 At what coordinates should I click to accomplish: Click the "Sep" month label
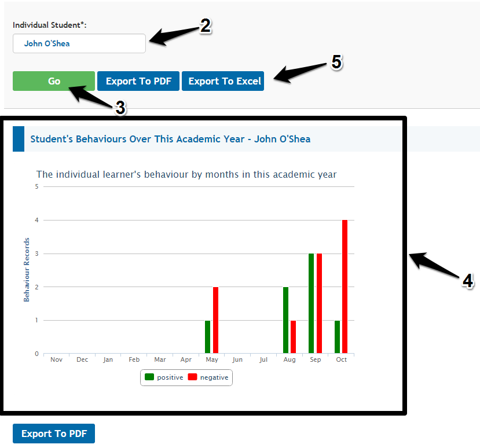(x=316, y=359)
